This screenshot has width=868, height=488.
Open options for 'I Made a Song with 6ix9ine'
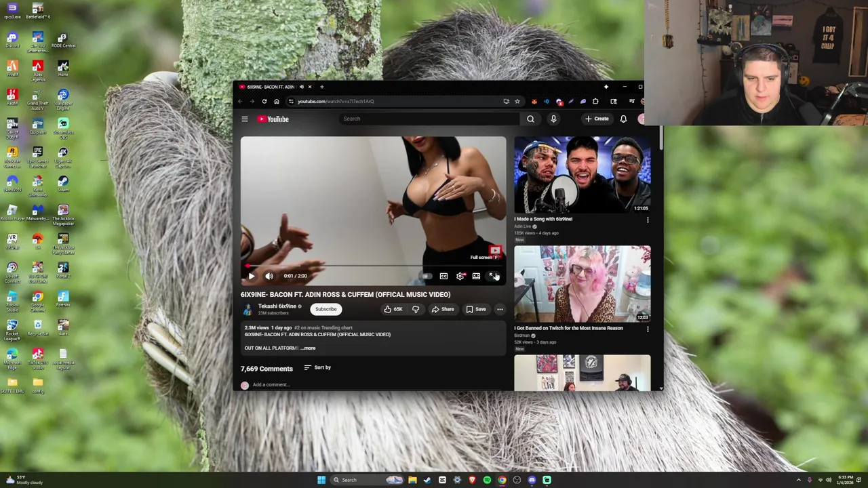pos(648,220)
